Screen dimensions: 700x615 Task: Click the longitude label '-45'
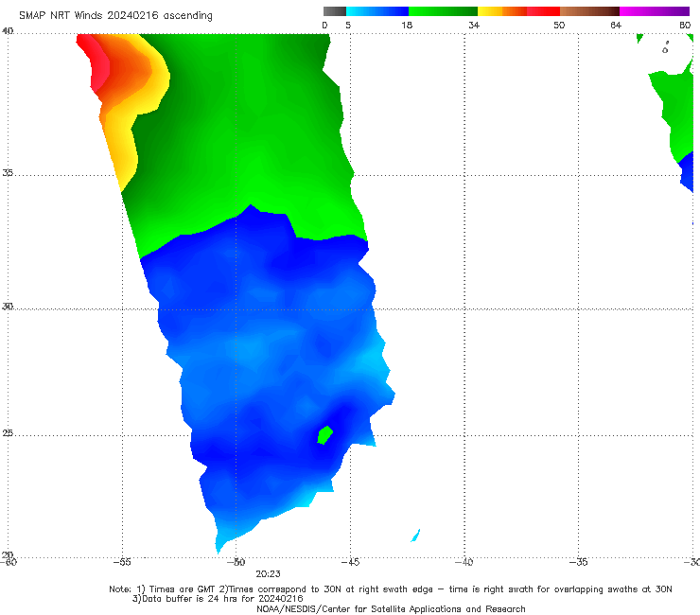[350, 562]
